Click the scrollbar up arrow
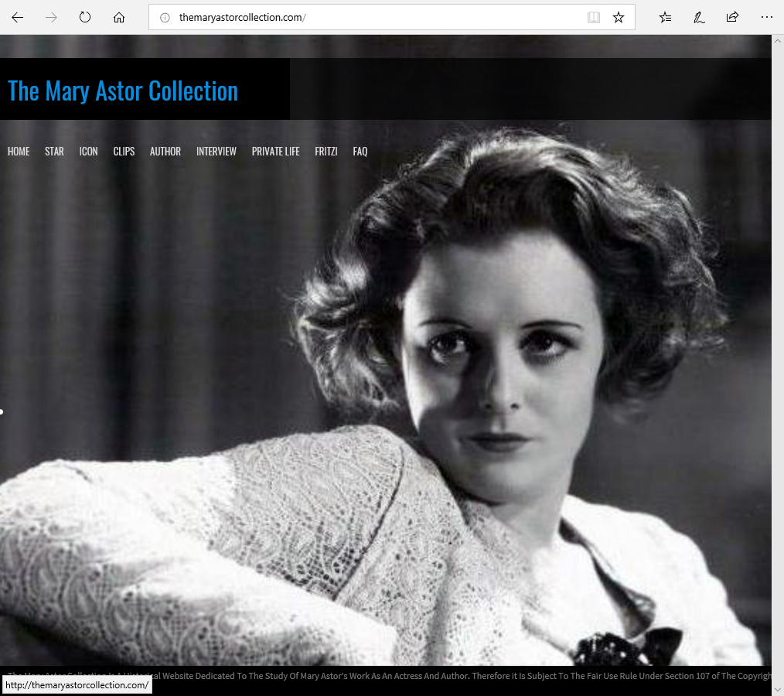784x696 pixels. click(x=778, y=41)
